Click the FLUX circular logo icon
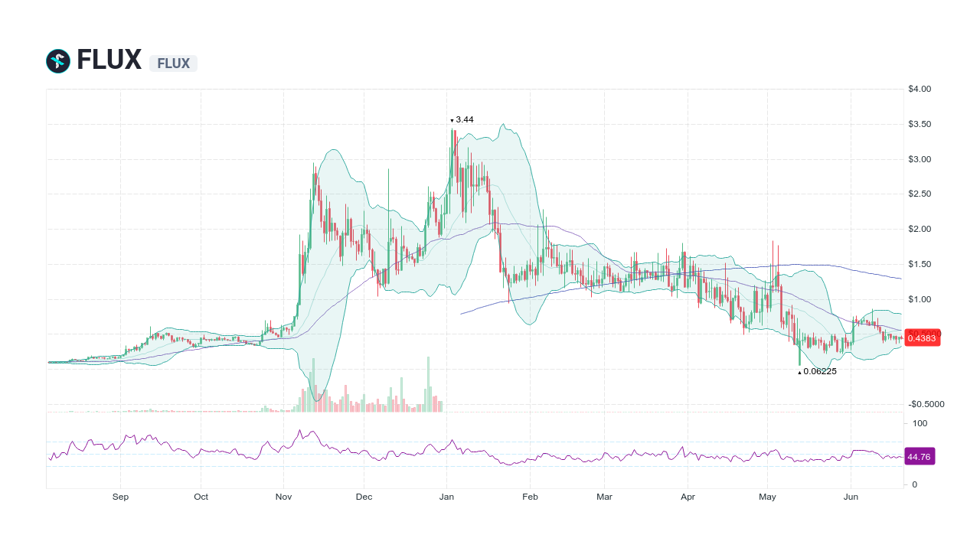The image size is (980, 551). (57, 60)
